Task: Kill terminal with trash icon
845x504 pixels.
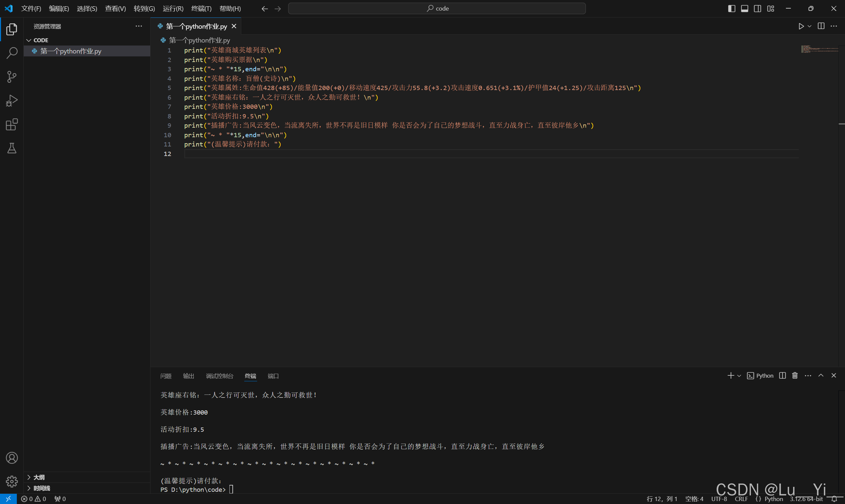Action: (x=795, y=375)
